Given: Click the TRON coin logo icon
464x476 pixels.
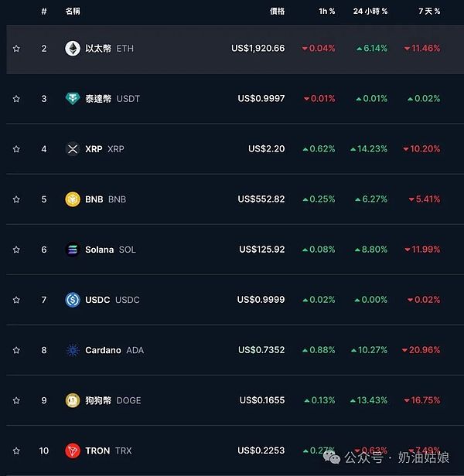Looking at the screenshot, I should pyautogui.click(x=73, y=450).
